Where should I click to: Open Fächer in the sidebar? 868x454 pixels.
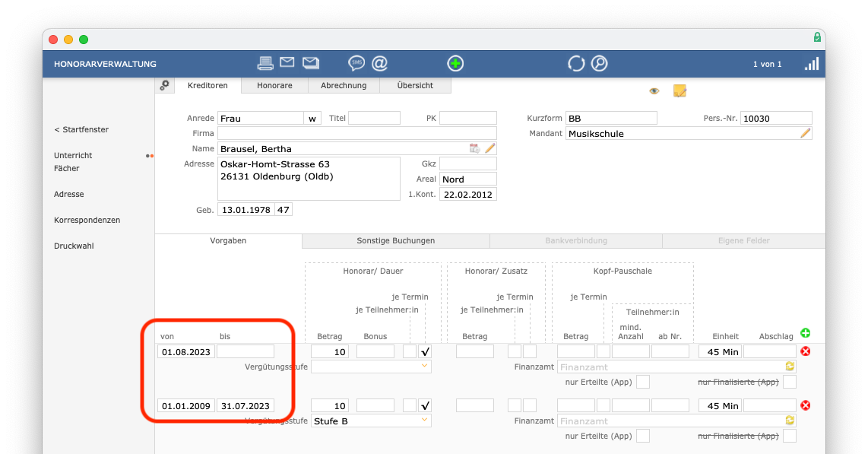66,168
